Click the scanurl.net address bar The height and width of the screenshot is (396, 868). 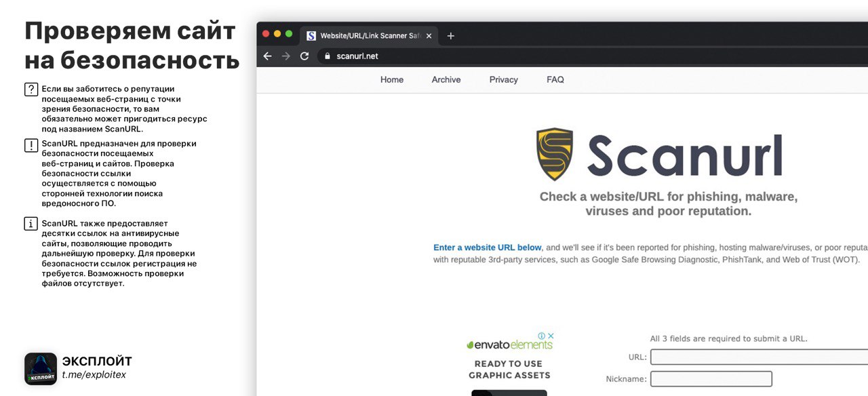pos(592,56)
